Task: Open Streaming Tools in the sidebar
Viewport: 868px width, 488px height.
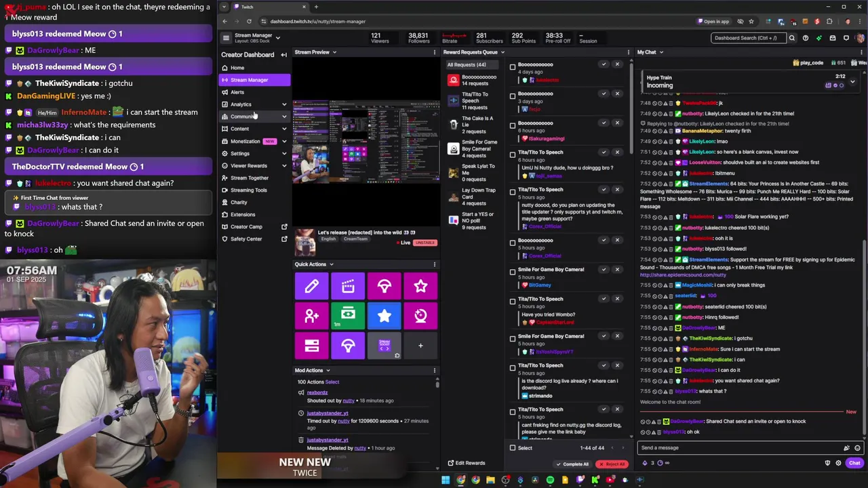Action: point(256,190)
